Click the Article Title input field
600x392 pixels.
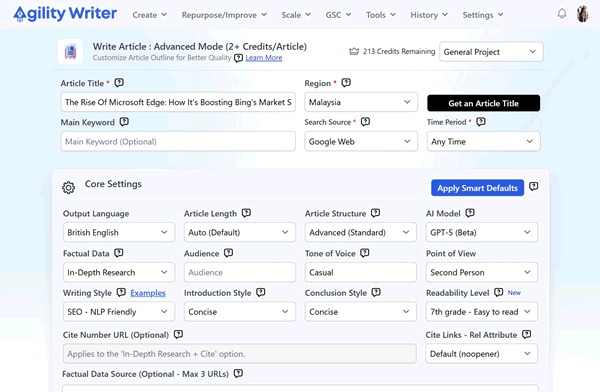[x=178, y=102]
